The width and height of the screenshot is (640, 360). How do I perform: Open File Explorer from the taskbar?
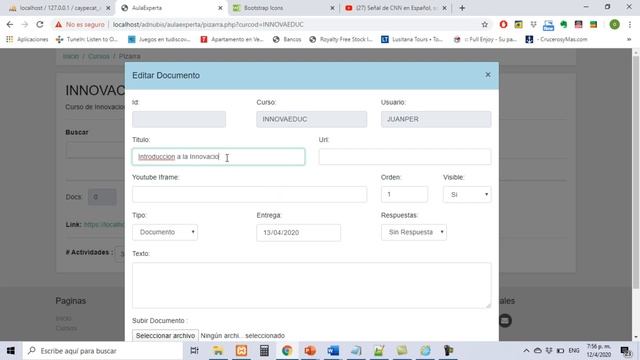[218, 351]
